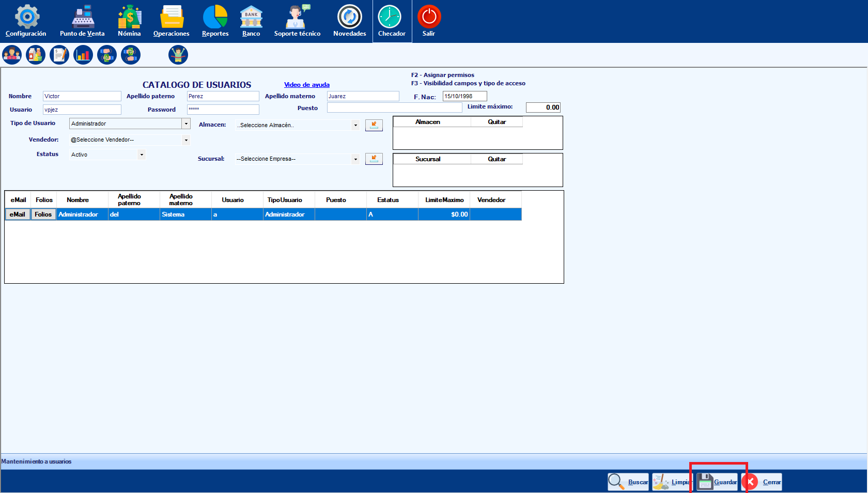The height and width of the screenshot is (493, 868).
Task: Click the grocery products round icon
Action: 36,55
